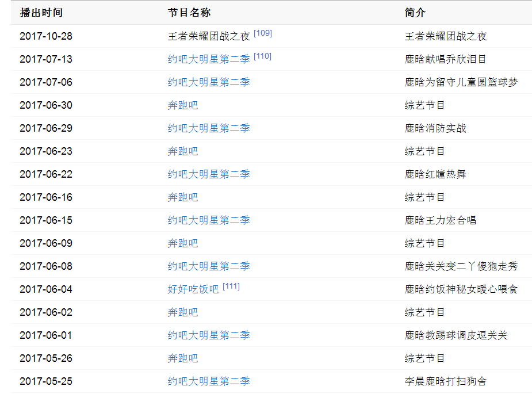
Task: Select the date 2017-05-26
Action: point(46,358)
